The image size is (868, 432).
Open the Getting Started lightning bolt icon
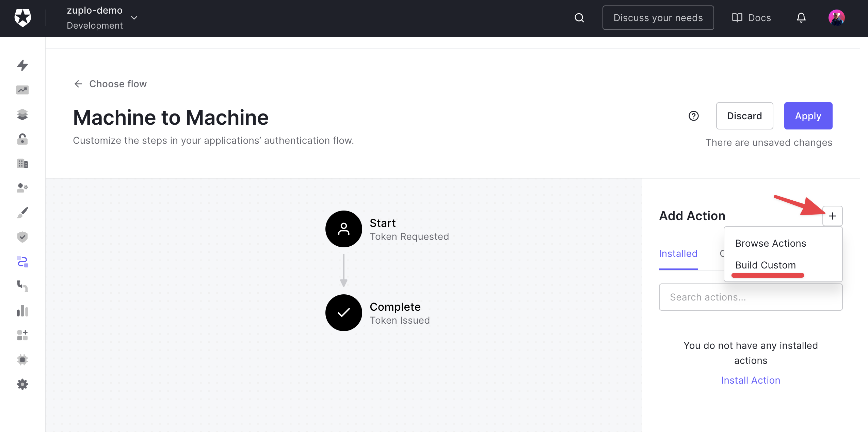[x=22, y=65]
